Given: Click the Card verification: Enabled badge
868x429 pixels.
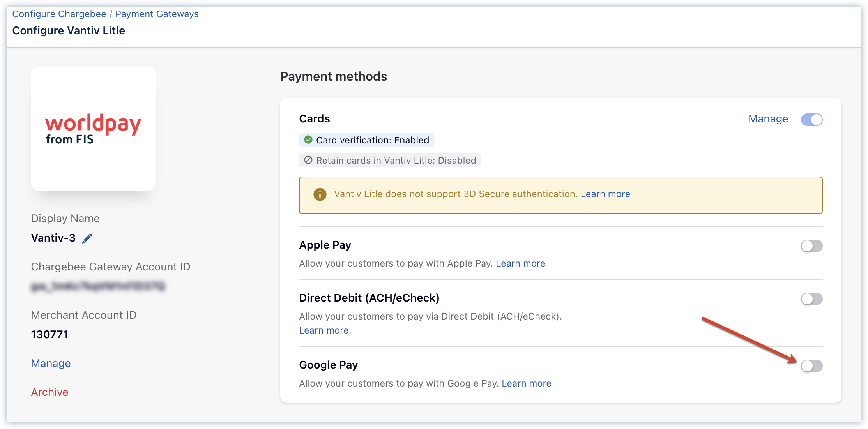Looking at the screenshot, I should tap(366, 140).
